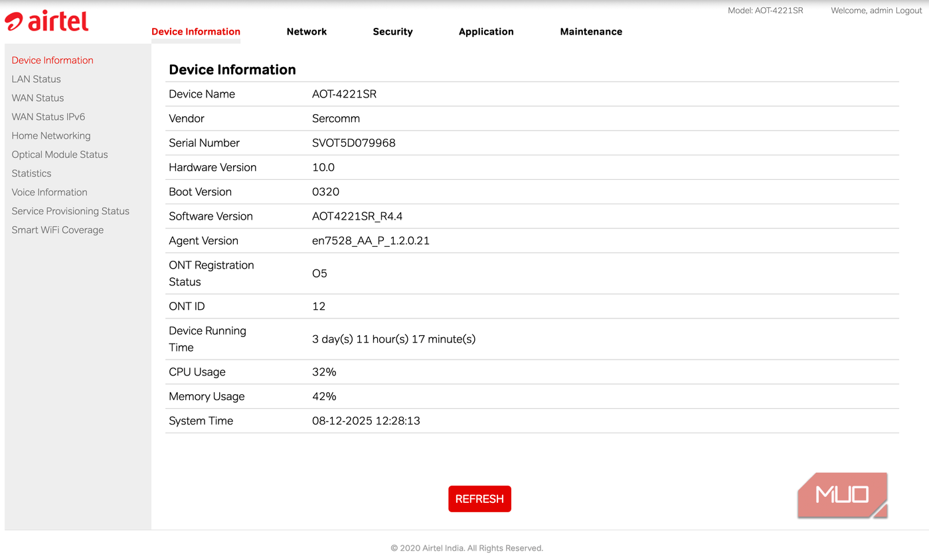929x560 pixels.
Task: Switch to the Network tab
Action: (x=307, y=31)
